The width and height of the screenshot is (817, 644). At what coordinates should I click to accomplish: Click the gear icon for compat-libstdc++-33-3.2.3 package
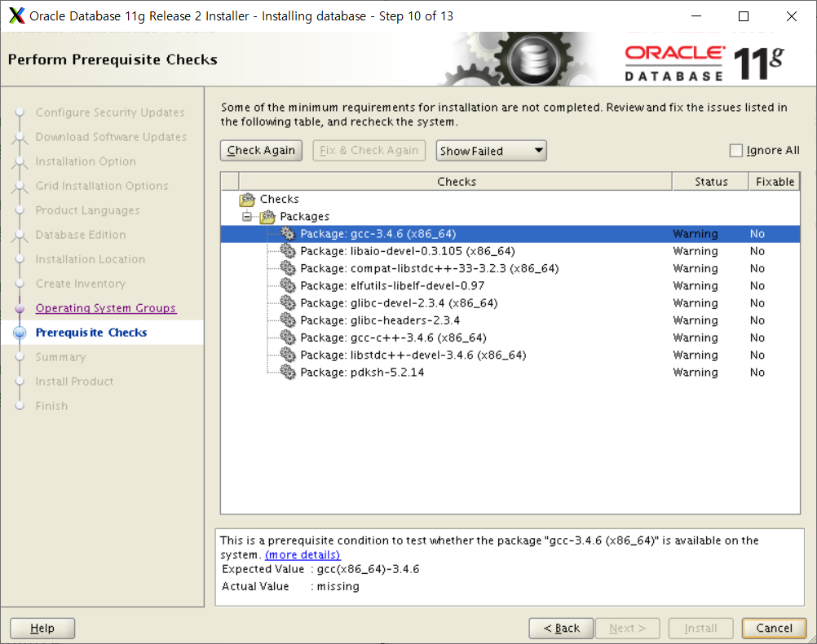(288, 268)
